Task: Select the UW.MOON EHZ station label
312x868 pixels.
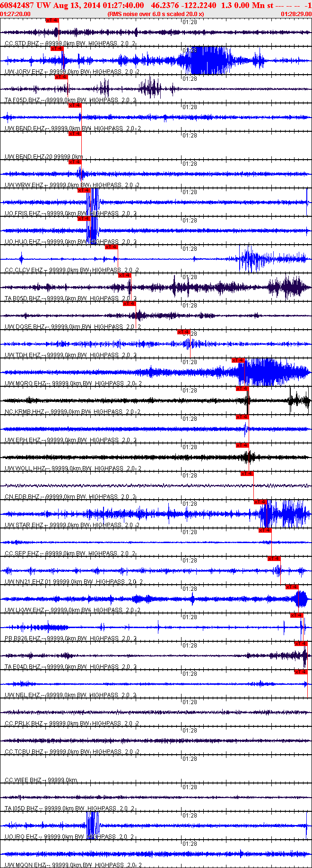Action: pyautogui.click(x=25, y=865)
